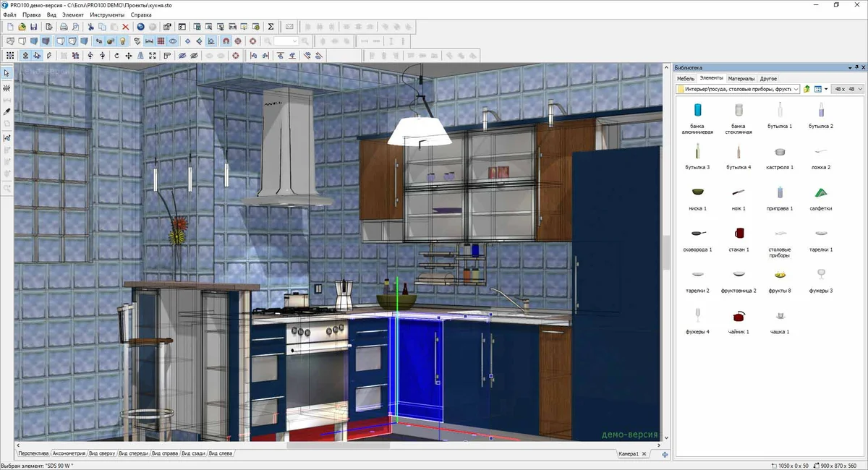Select the eyedropper tool in left sidebar
868x470 pixels.
click(7, 112)
